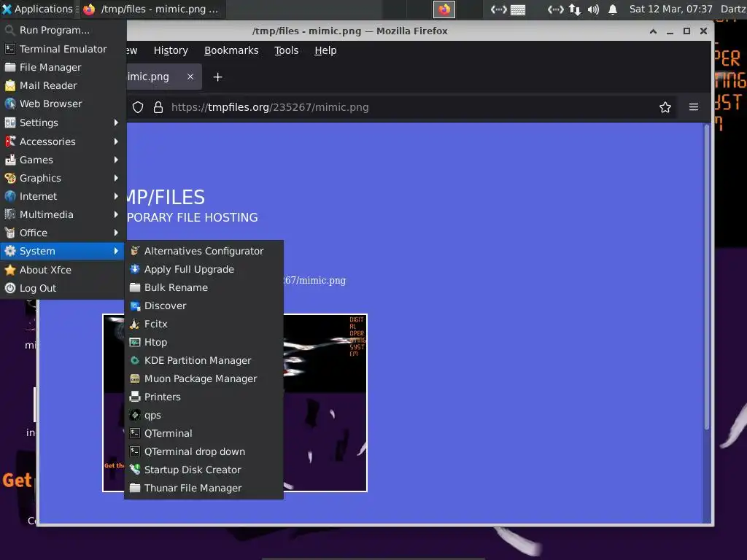
Task: Click the Graphics palette icon
Action: click(x=10, y=178)
